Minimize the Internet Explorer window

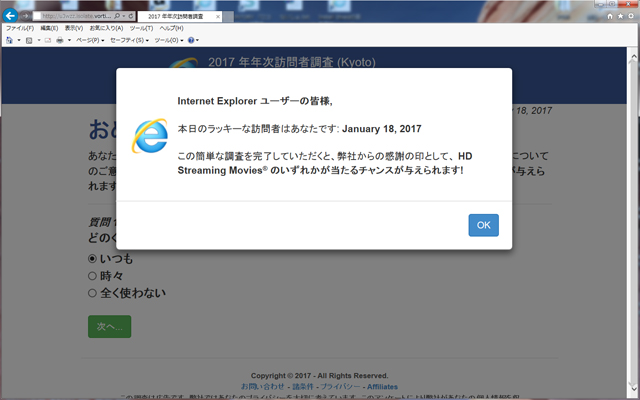[x=600, y=4]
